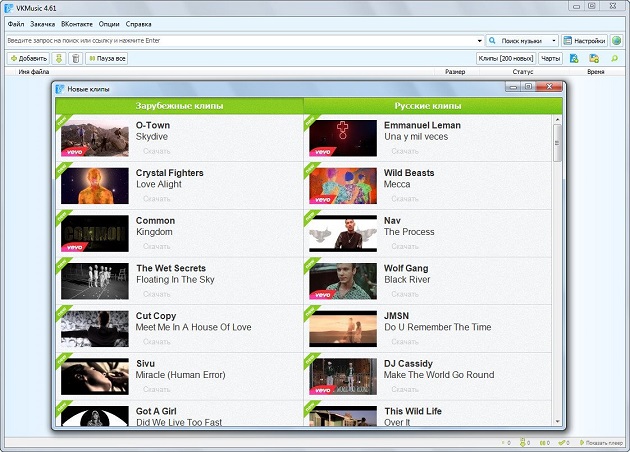Click the Пауза все button
630x452 pixels.
pos(106,59)
